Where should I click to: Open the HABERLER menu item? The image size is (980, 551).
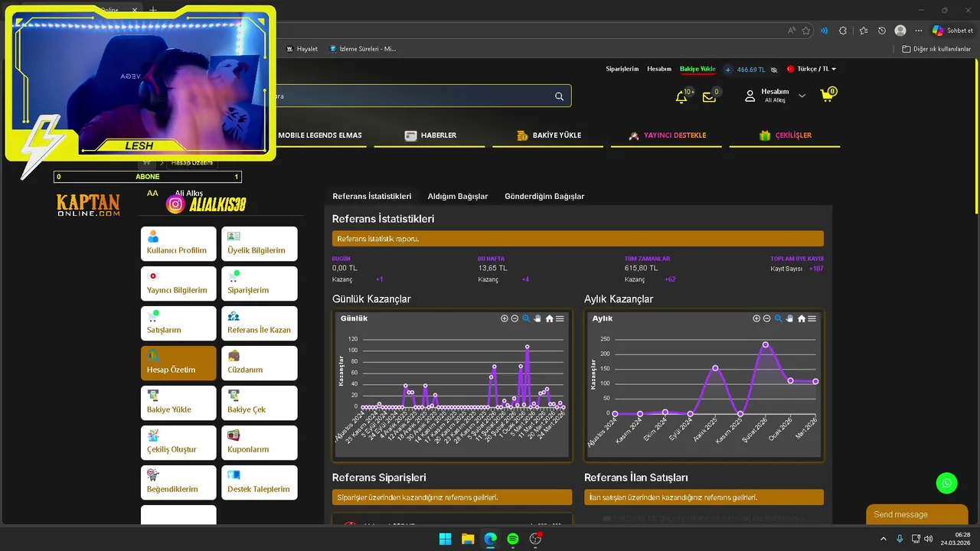pyautogui.click(x=430, y=135)
